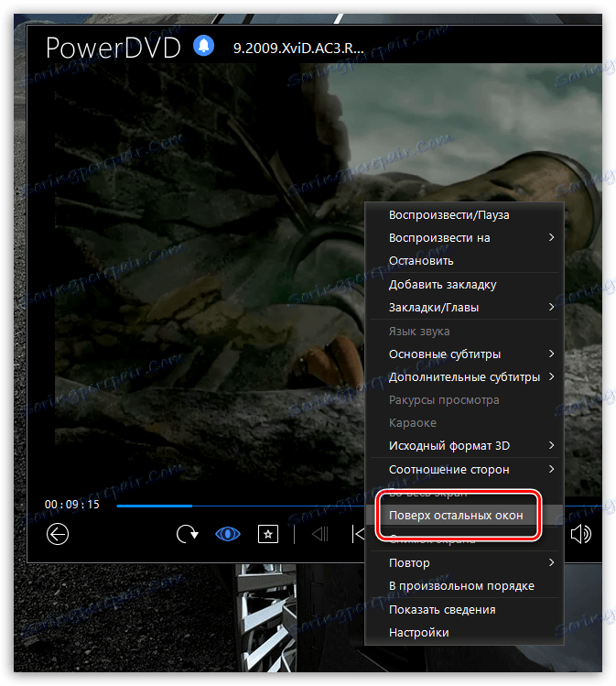Screen dimensions: 616x686
Task: Open the Воспроизвести на submenu
Action: tap(464, 237)
